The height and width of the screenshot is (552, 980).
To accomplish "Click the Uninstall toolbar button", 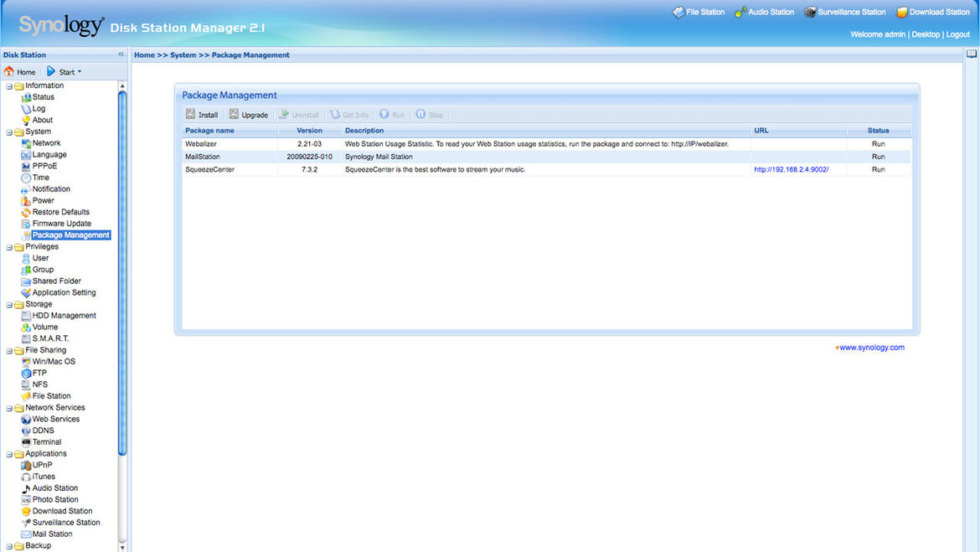I will tap(299, 115).
